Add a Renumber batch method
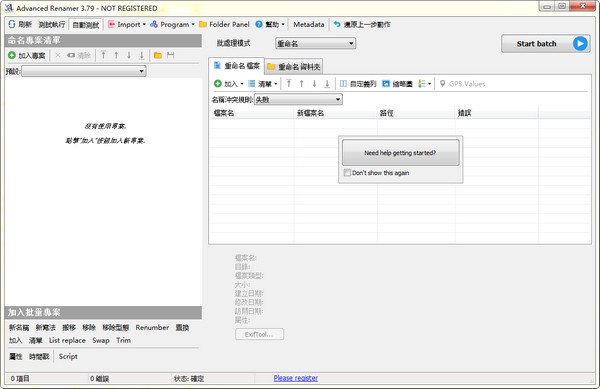The image size is (600, 389). point(152,328)
